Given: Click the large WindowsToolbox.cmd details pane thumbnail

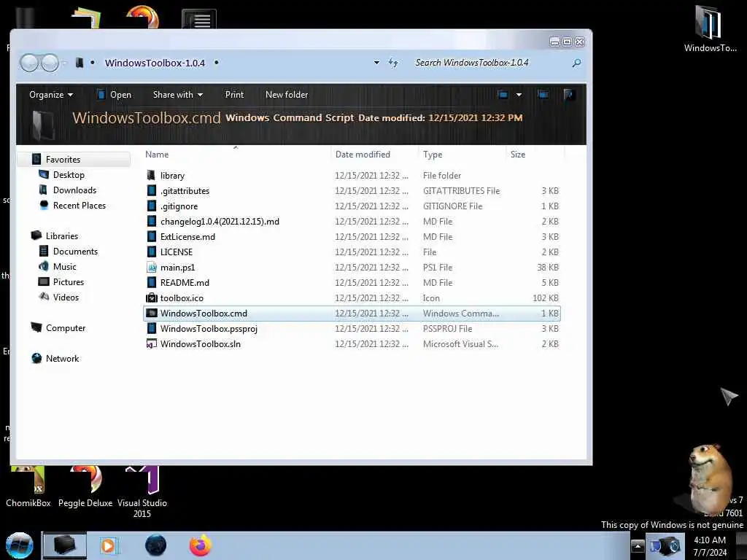Looking at the screenshot, I should [x=44, y=125].
